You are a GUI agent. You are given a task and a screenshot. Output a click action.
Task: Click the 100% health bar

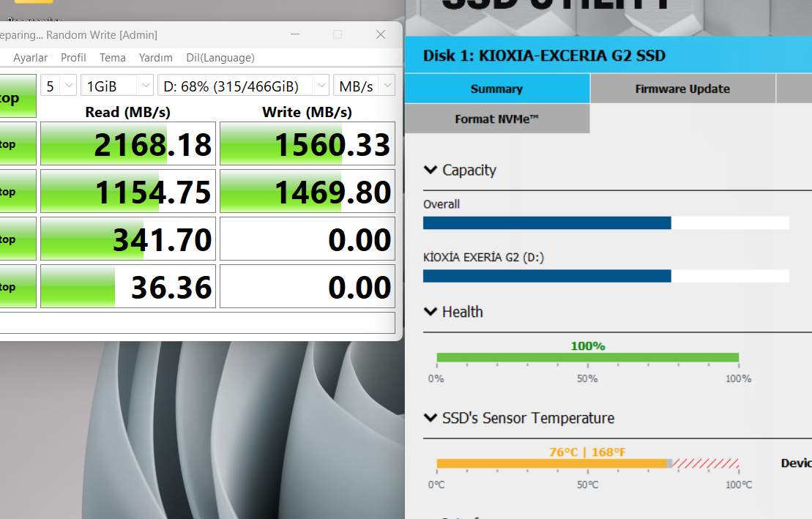(588, 357)
